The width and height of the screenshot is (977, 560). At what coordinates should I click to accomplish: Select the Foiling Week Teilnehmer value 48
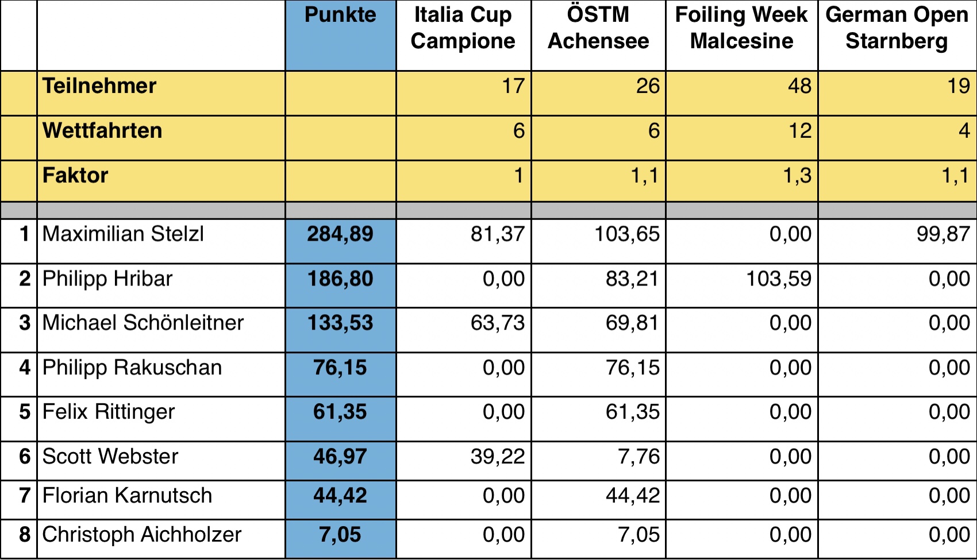click(741, 93)
